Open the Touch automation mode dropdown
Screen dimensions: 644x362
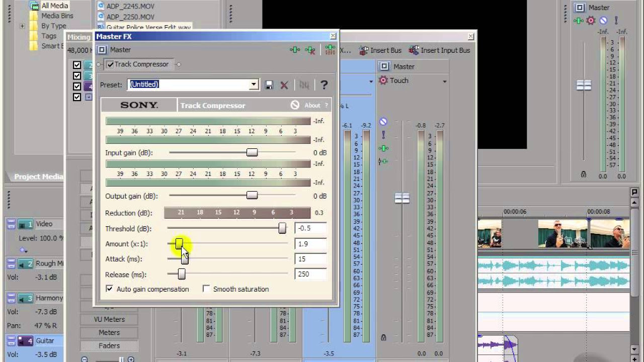444,80
